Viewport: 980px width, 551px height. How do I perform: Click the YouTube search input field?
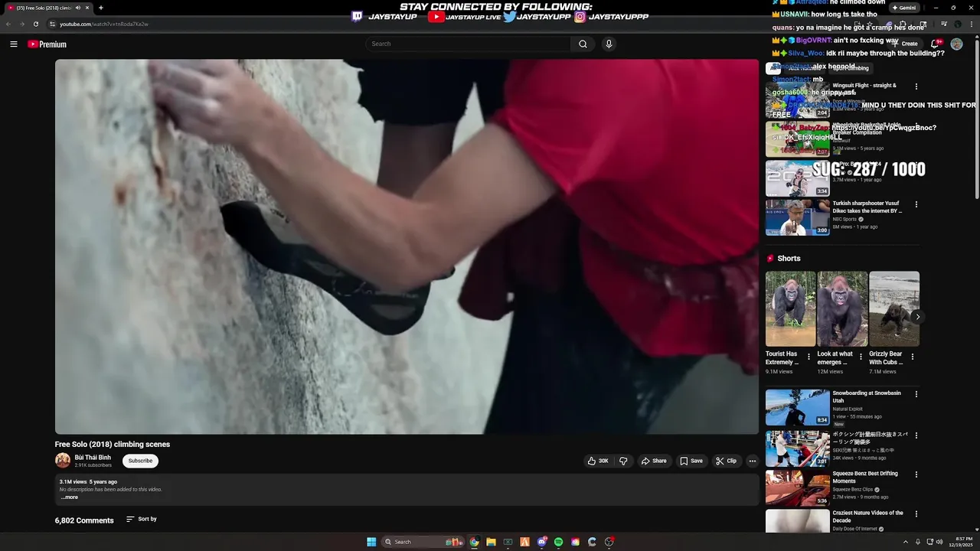[x=468, y=44]
